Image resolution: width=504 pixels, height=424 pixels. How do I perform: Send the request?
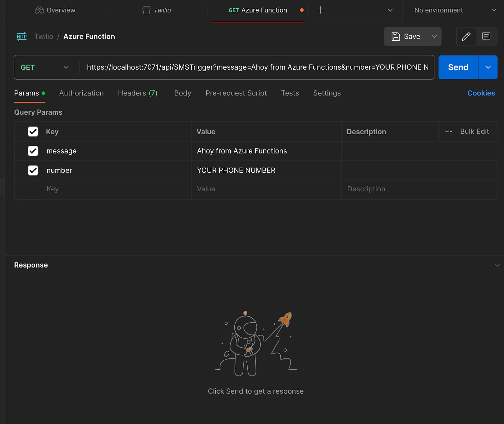coord(458,67)
